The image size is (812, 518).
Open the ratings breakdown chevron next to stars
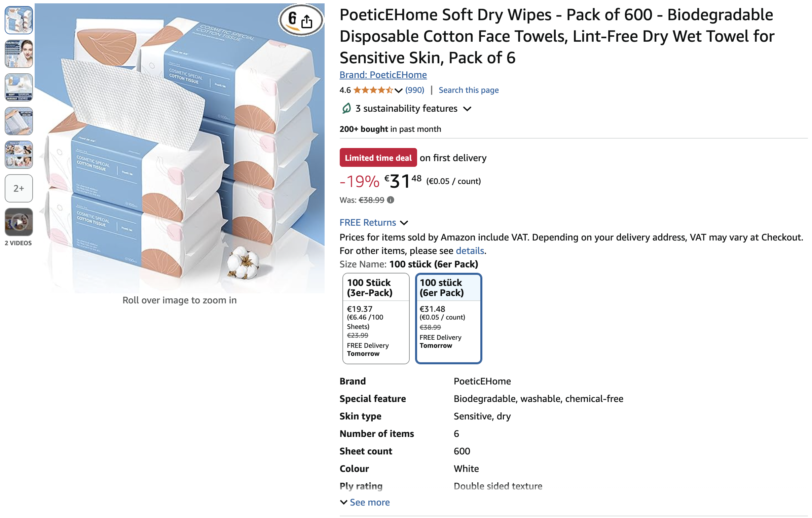[x=398, y=90]
